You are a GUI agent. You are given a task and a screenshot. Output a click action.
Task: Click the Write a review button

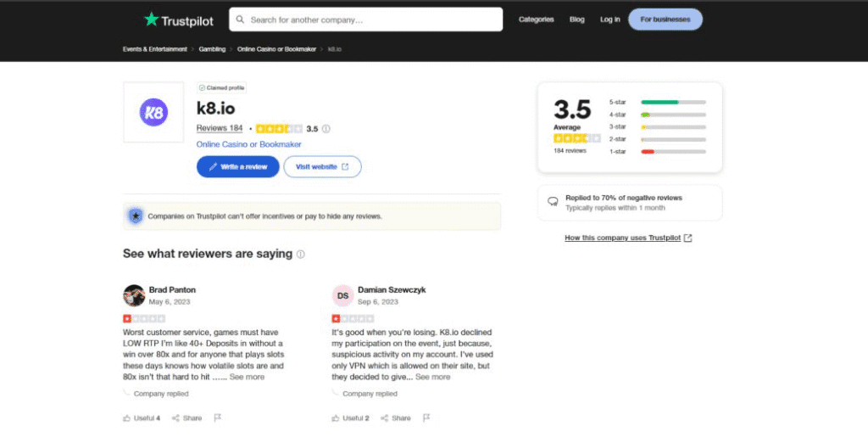[237, 167]
